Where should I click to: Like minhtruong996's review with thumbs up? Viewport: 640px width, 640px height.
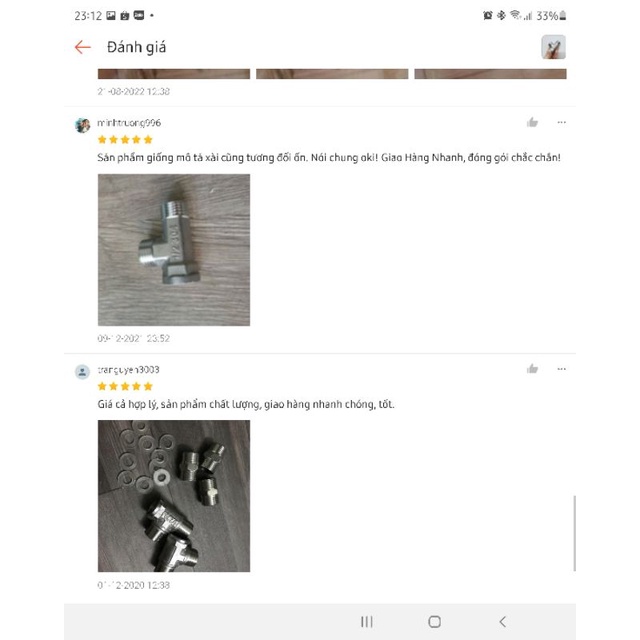532,122
